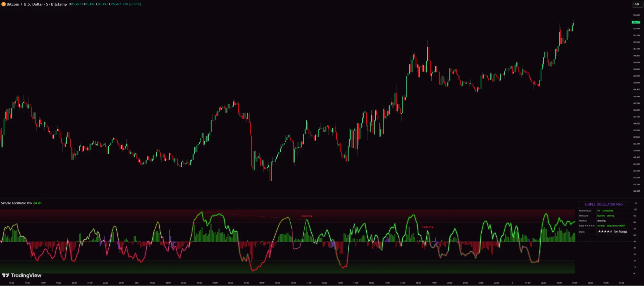The width and height of the screenshot is (644, 286).
Task: Click the 'Oct' date marker on time axis
Action: 137,283
